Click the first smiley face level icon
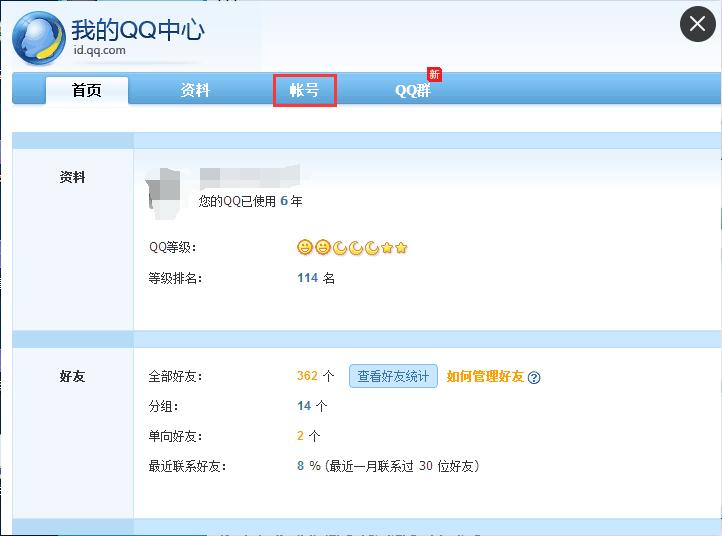 304,247
